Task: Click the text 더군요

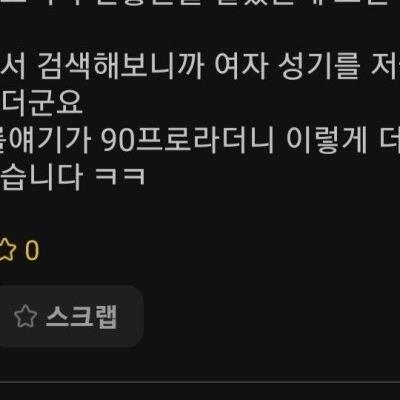Action: [x=42, y=103]
